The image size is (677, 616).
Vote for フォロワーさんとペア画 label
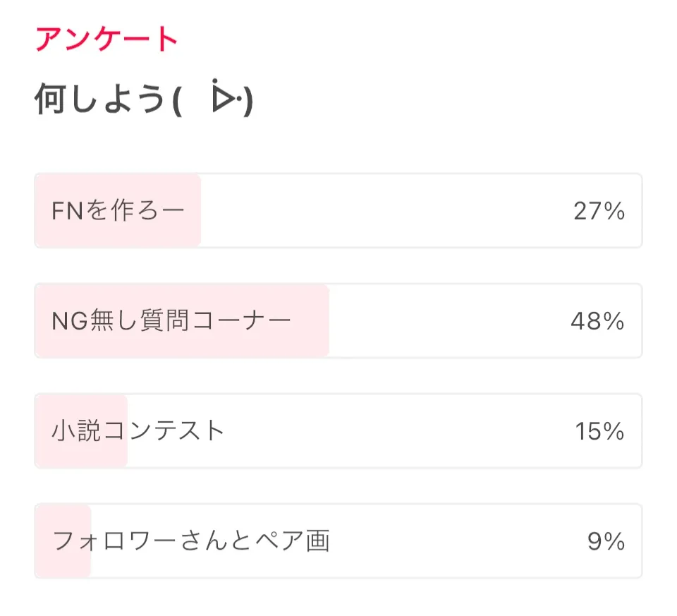191,541
